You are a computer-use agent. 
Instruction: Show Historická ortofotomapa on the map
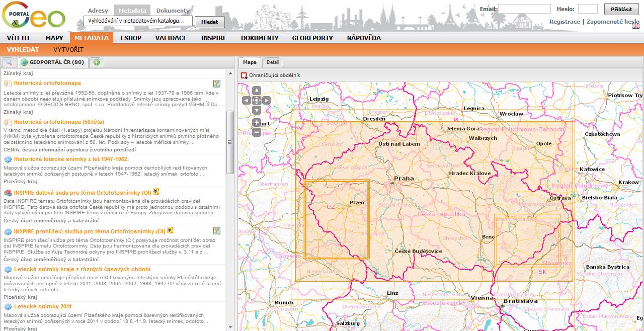pyautogui.click(x=217, y=84)
